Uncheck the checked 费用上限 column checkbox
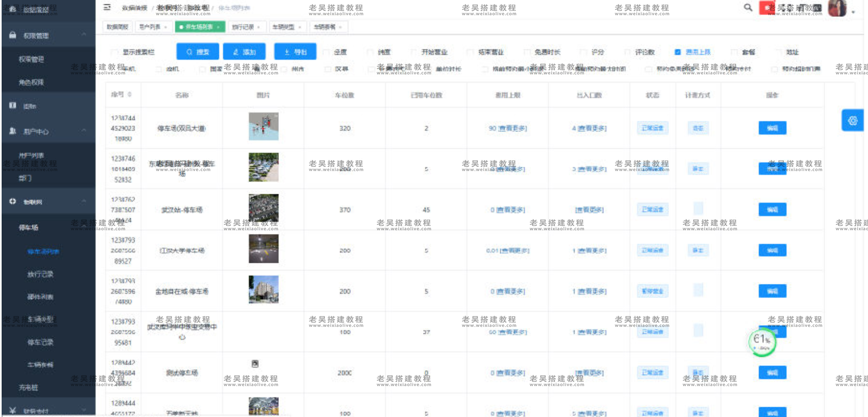 pos(678,52)
